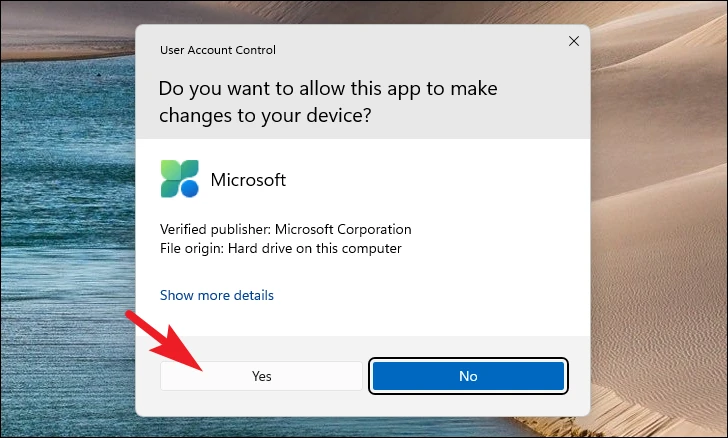The width and height of the screenshot is (728, 438).
Task: Click blank white area below Show more details
Action: click(x=362, y=320)
